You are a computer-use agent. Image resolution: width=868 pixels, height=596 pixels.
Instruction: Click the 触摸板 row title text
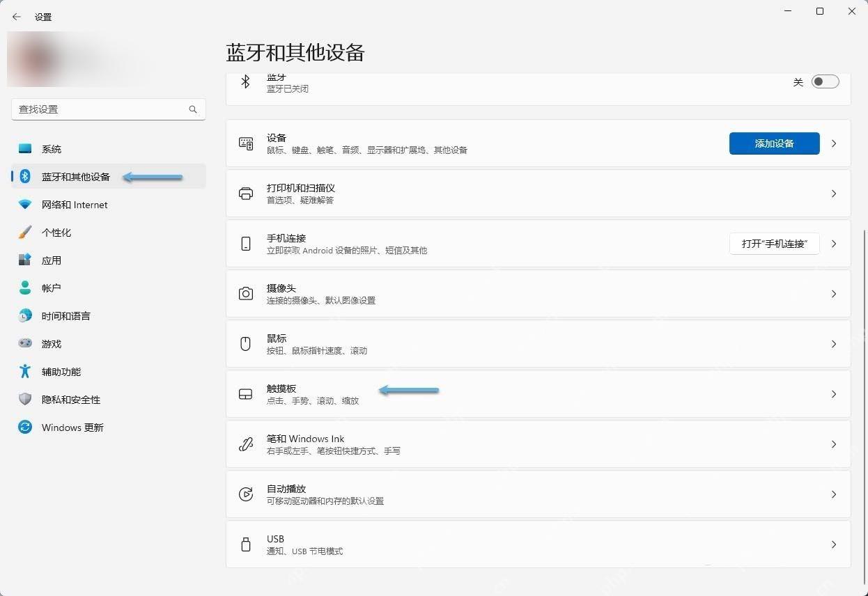[281, 389]
